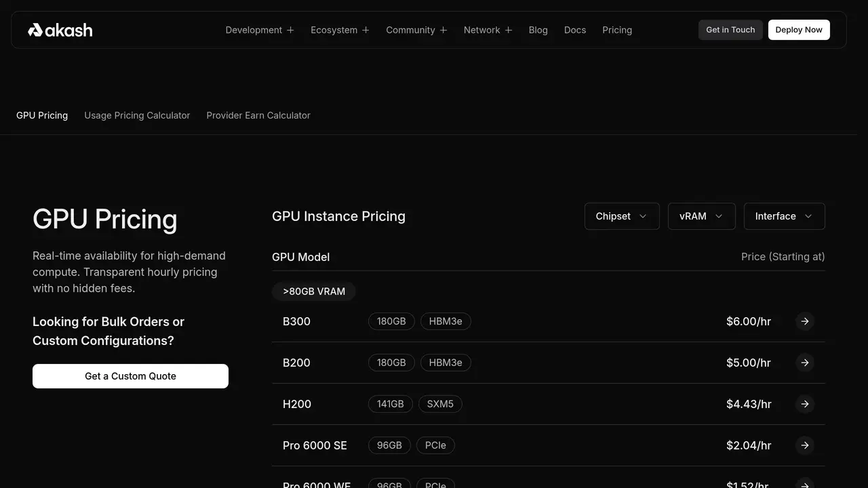
Task: Click the $4.43/hr price
Action: click(x=749, y=404)
